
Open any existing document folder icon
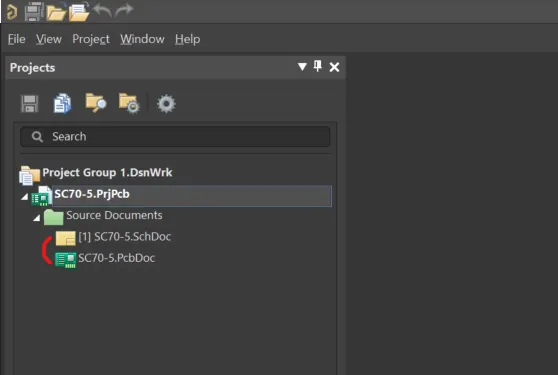click(x=56, y=12)
